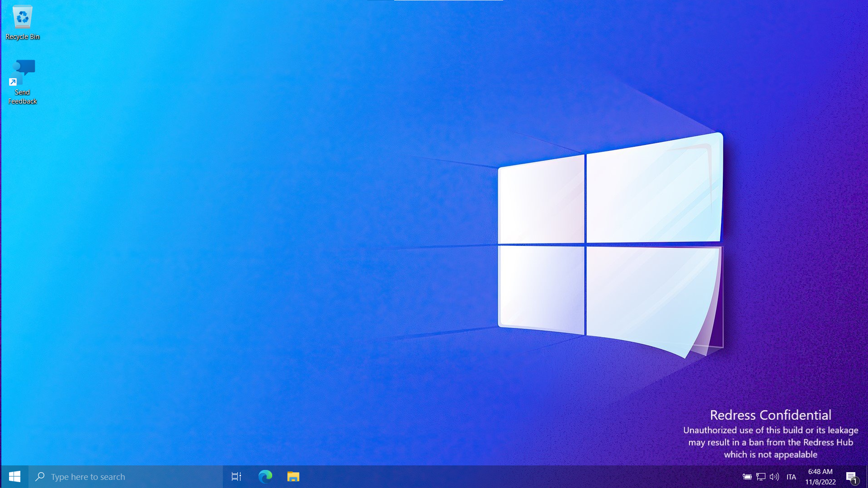
Task: Select the Send Feedback desktop shortcut
Action: pos(22,82)
